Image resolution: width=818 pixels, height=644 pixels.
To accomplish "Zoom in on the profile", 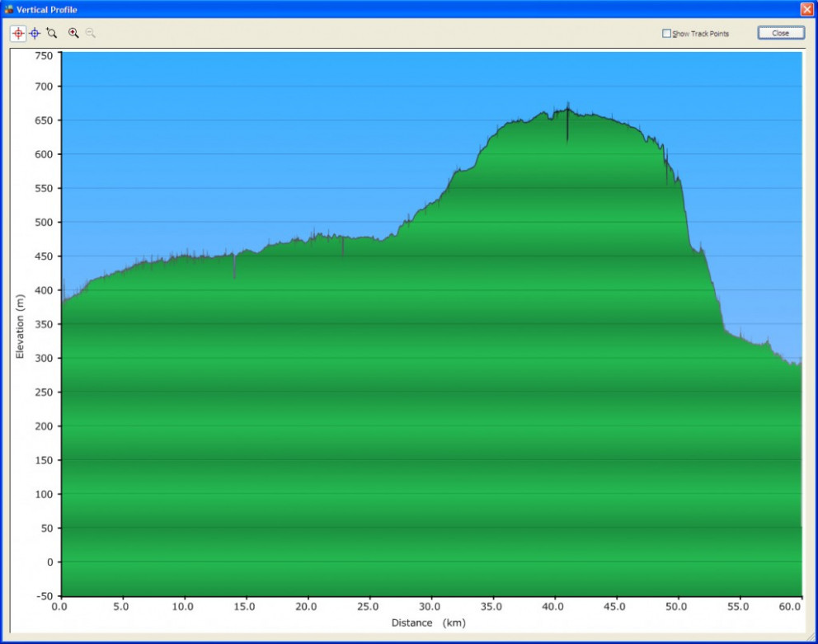I will coord(73,33).
